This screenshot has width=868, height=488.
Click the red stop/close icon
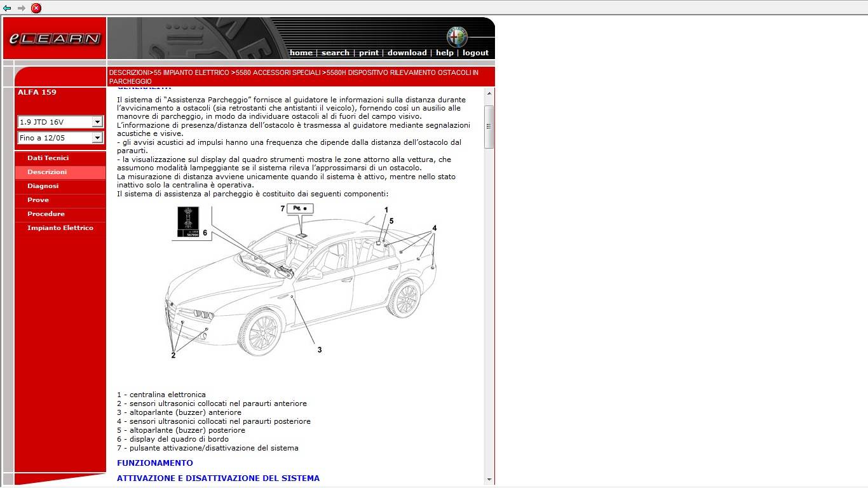tap(36, 8)
